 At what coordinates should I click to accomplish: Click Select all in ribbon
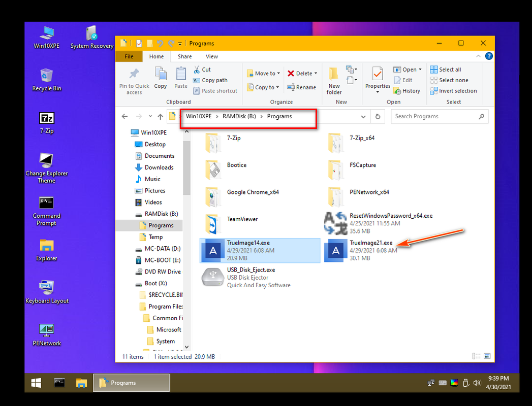[x=446, y=70]
